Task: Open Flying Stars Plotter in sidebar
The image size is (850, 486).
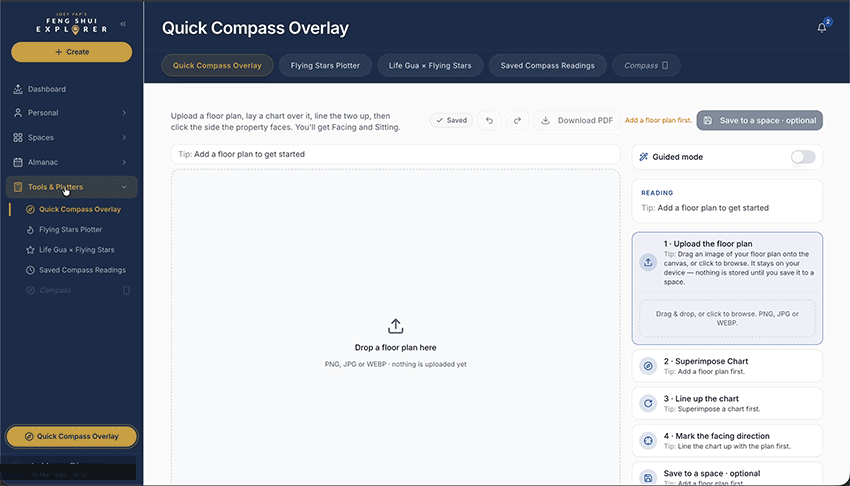Action: click(70, 230)
